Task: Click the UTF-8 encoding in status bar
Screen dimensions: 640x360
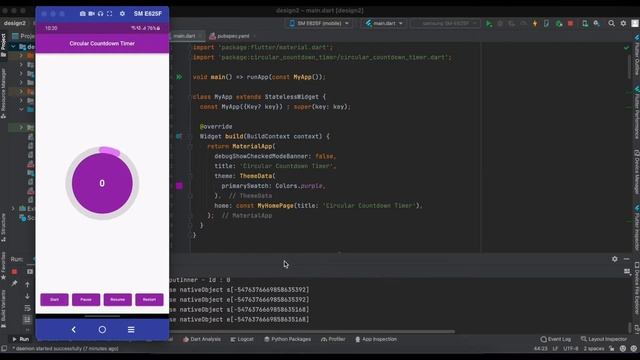Action: 571,349
